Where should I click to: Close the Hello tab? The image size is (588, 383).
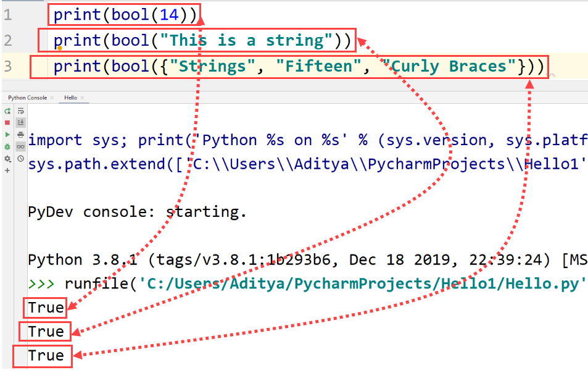click(x=83, y=98)
